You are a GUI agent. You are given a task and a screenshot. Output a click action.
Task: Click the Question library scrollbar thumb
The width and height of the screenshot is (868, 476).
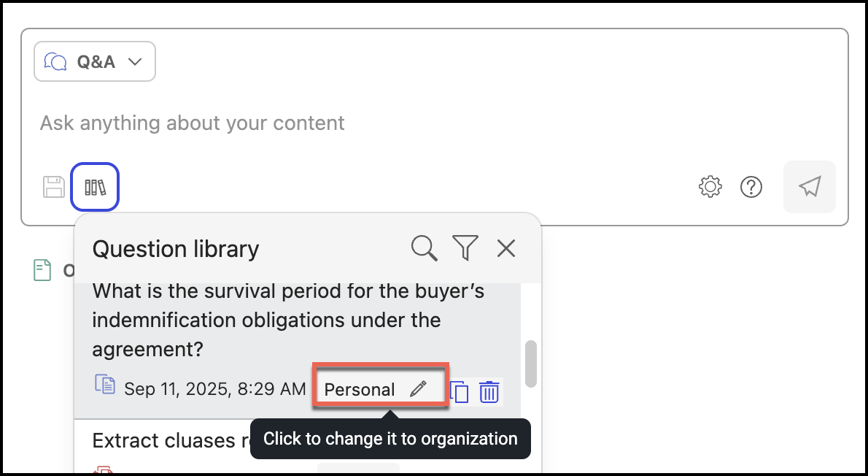[x=531, y=363]
